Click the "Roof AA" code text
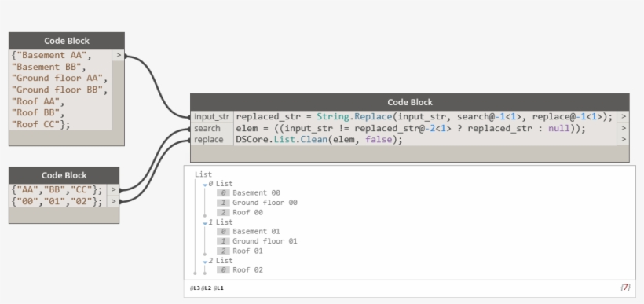 35,101
